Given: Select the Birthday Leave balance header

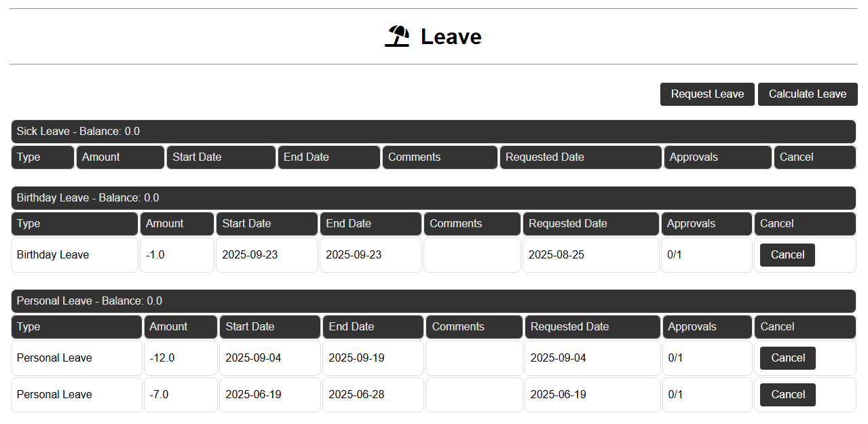Looking at the screenshot, I should tap(432, 197).
